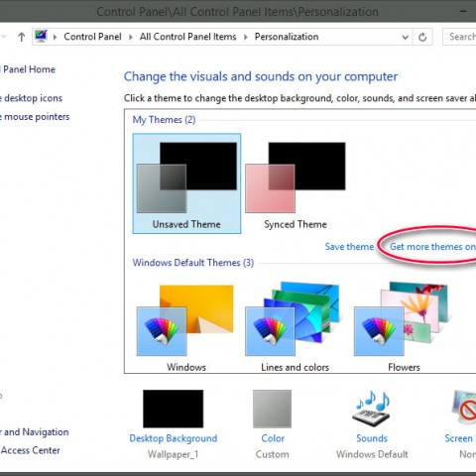Apply the Flowers theme
This screenshot has height=476, width=476.
point(403,326)
